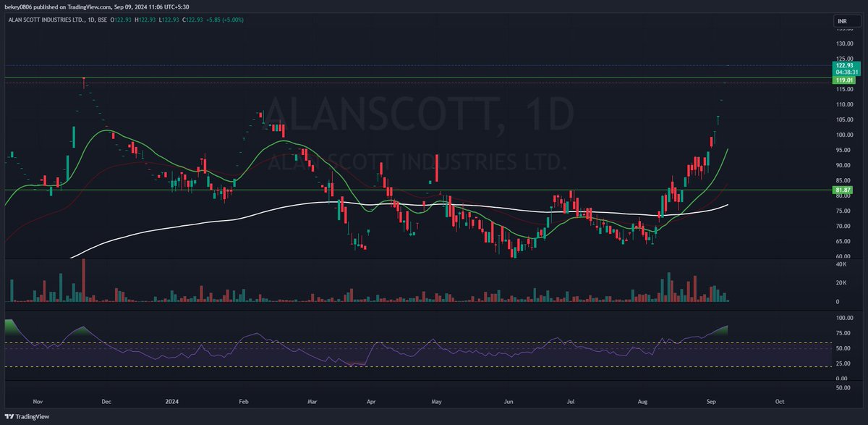Click the Oct label on time axis
This screenshot has height=425, width=868.
(779, 400)
